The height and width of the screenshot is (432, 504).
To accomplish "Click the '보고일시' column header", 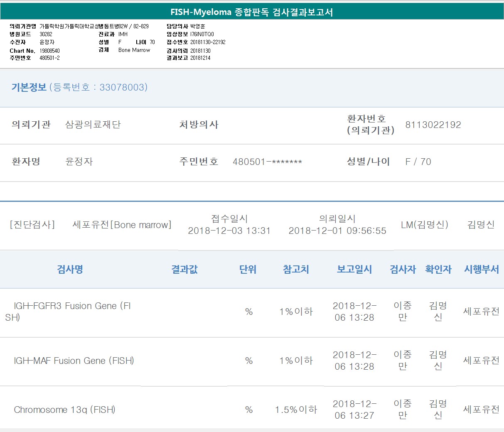I will tap(354, 269).
